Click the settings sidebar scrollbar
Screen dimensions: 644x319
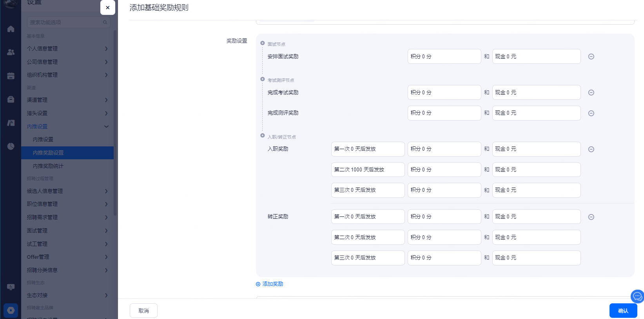(115, 123)
